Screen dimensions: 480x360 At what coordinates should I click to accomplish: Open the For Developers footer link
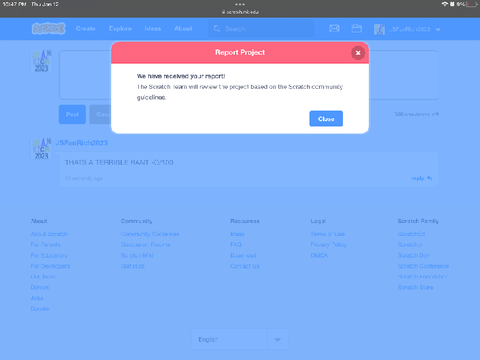[50, 266]
